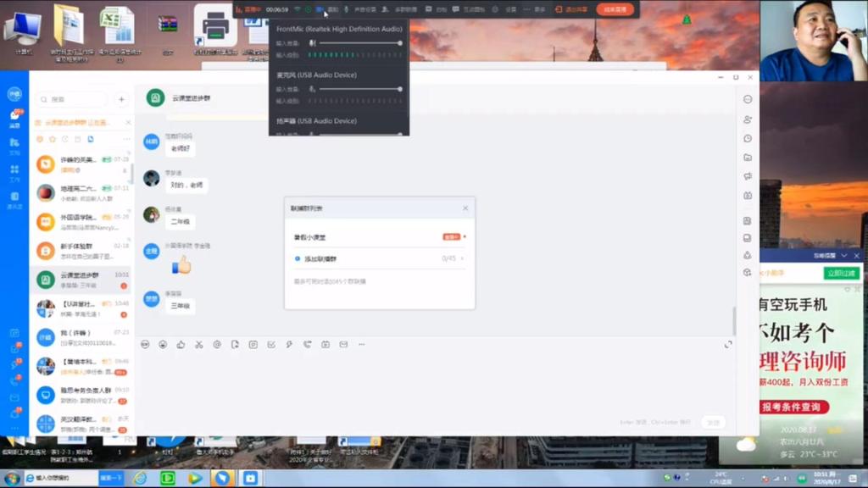Open the group announcement megaphone icon in the right panel
The height and width of the screenshot is (488, 868).
click(x=748, y=176)
